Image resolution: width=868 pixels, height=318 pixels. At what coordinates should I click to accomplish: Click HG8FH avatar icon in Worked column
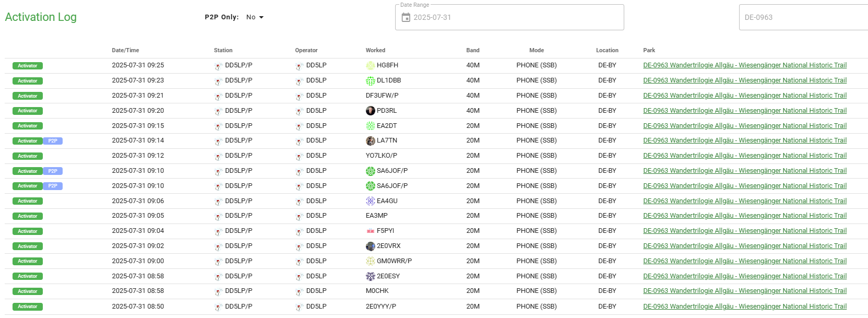370,65
